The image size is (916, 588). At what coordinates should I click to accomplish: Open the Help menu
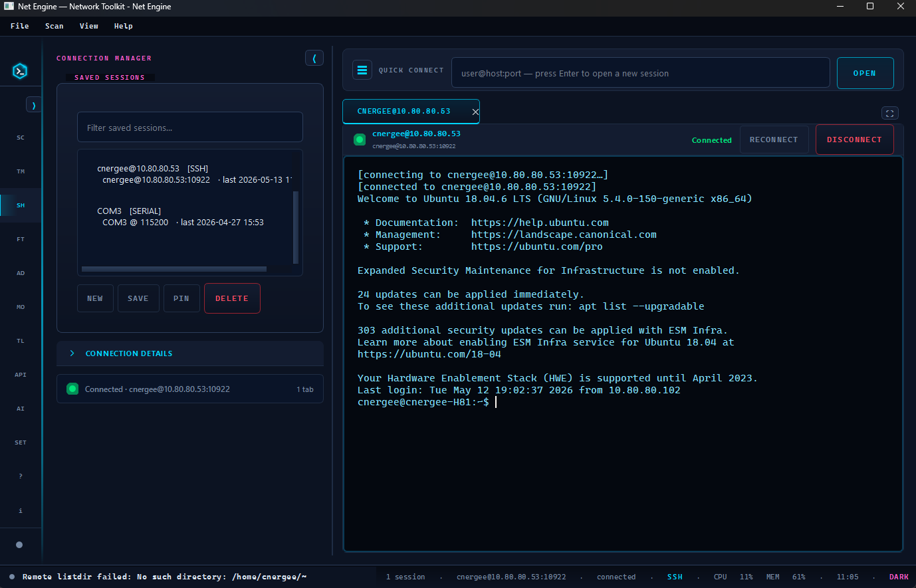[124, 26]
